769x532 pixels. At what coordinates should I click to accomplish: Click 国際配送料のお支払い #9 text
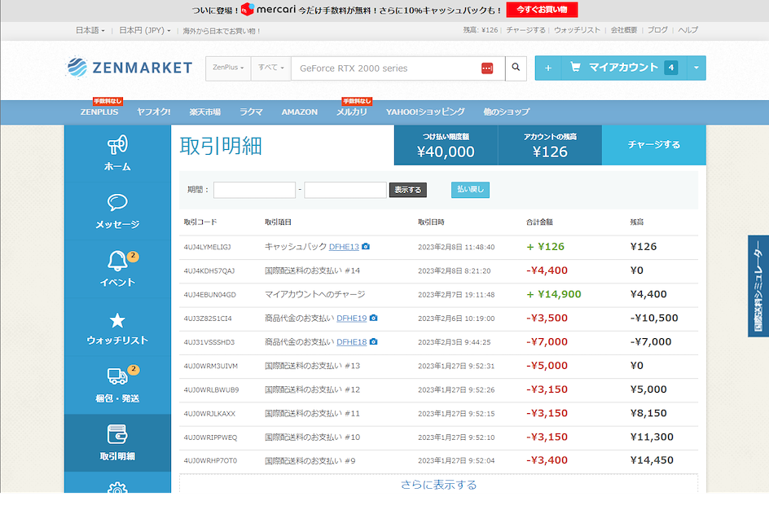click(310, 461)
